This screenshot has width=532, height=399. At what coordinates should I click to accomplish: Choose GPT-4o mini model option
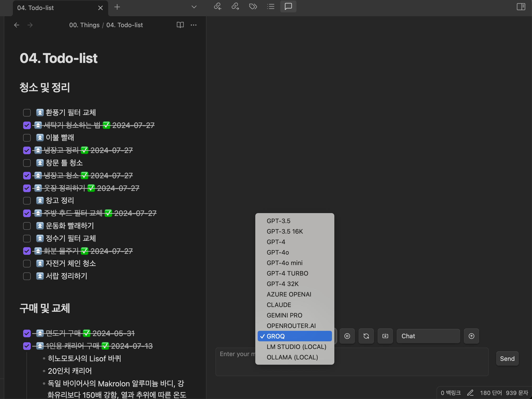pos(284,263)
